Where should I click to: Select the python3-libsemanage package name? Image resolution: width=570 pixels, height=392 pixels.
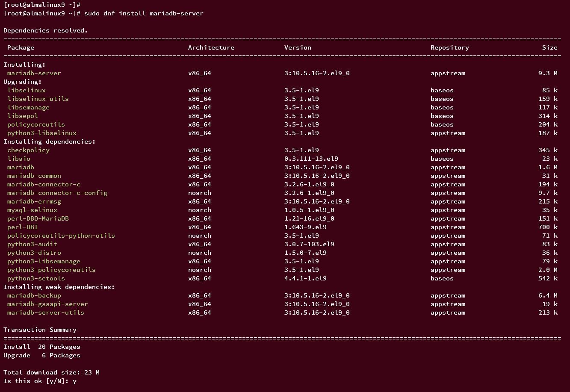(44, 261)
